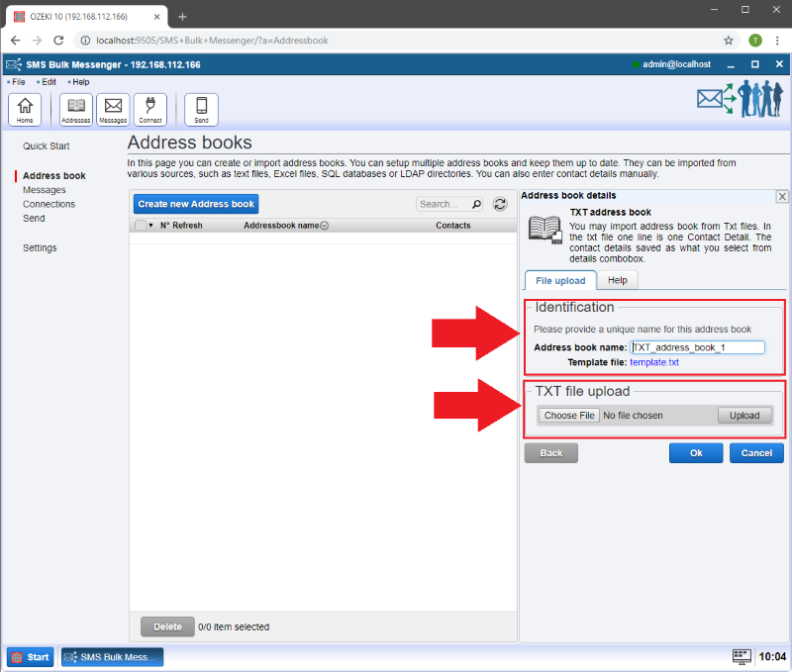This screenshot has width=792, height=672.
Task: Click into the Address book name field
Action: 697,347
